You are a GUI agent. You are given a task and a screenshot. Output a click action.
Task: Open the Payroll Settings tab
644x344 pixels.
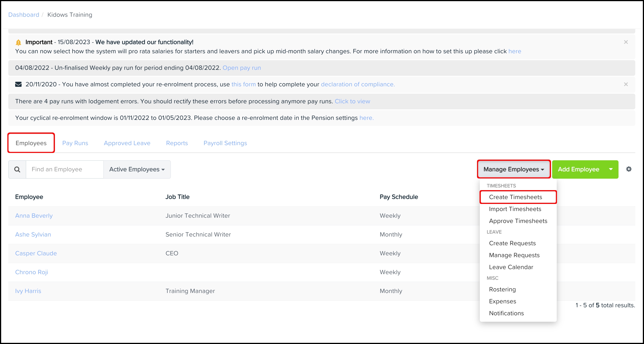click(x=225, y=143)
